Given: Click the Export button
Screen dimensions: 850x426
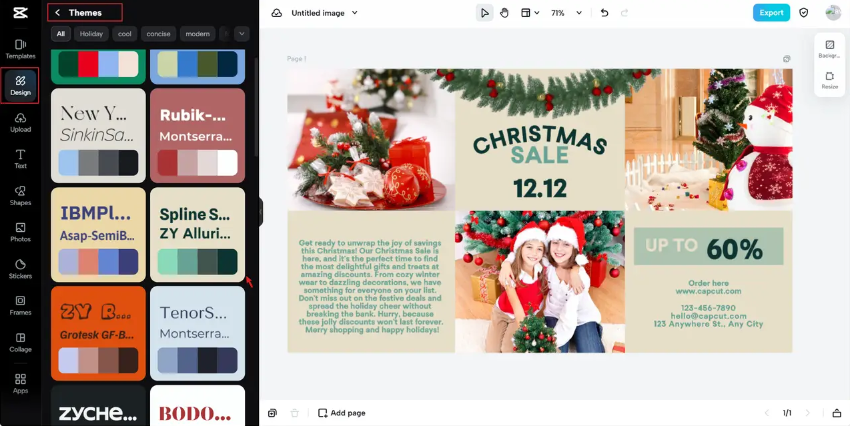Looking at the screenshot, I should pyautogui.click(x=771, y=12).
